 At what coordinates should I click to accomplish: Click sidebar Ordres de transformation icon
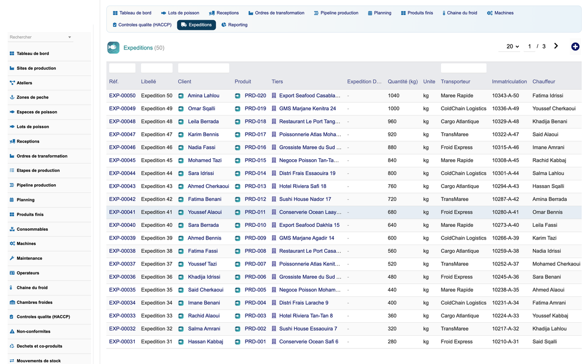12,156
